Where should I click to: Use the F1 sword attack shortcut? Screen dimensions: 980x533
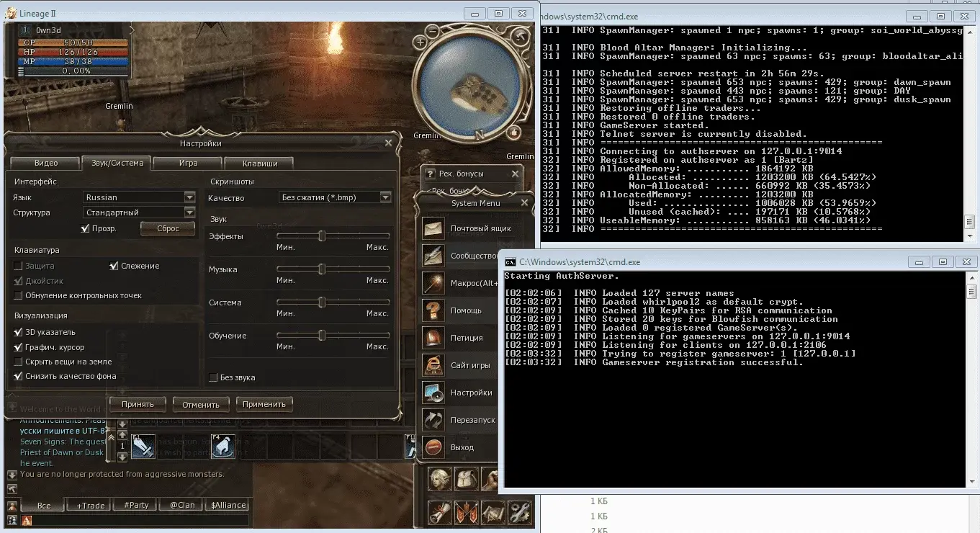tap(143, 447)
